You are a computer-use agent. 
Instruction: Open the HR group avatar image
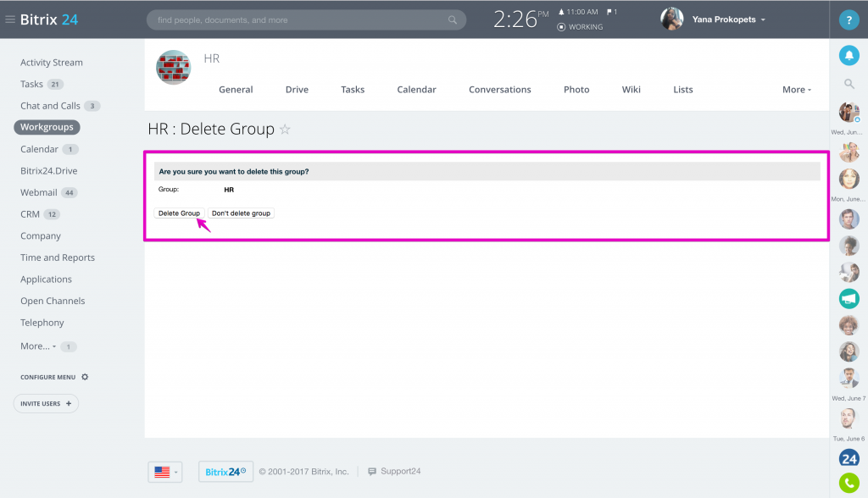[x=173, y=67]
